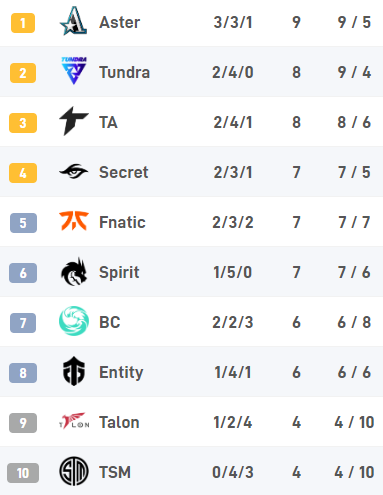Click the Spirit dragon logo
The height and width of the screenshot is (495, 383).
pos(74,272)
